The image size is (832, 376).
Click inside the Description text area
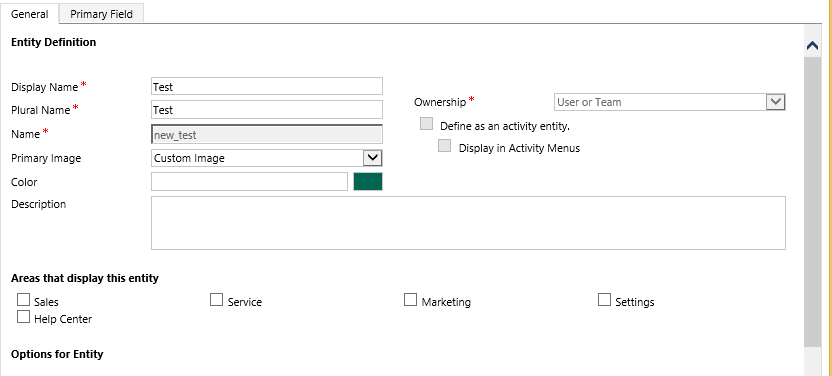(x=468, y=223)
